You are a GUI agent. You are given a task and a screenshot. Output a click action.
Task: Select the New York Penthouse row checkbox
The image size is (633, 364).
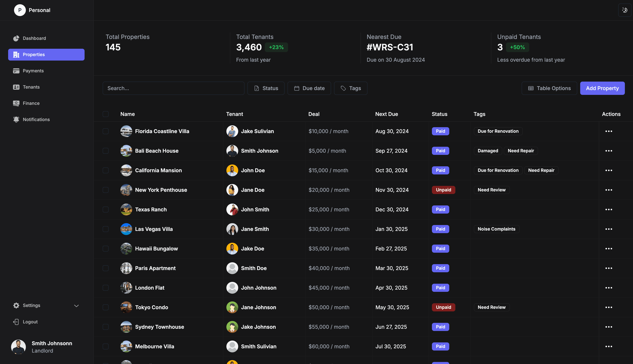[106, 190]
